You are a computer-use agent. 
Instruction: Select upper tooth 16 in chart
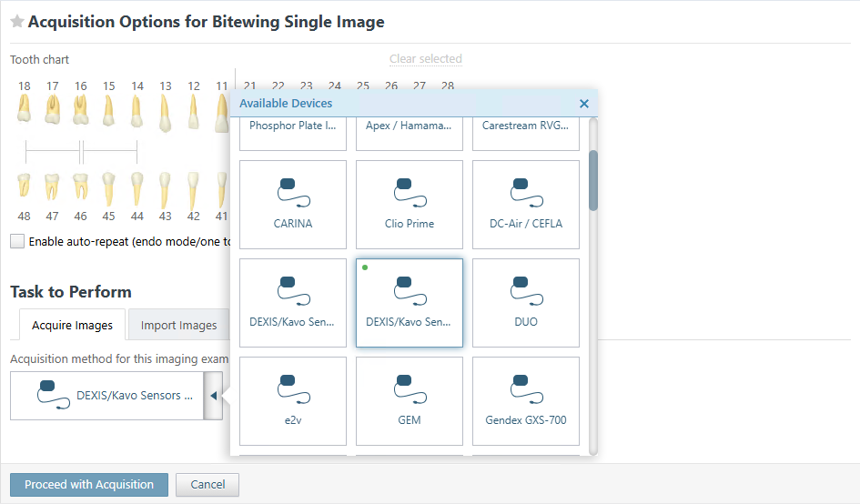[x=81, y=110]
